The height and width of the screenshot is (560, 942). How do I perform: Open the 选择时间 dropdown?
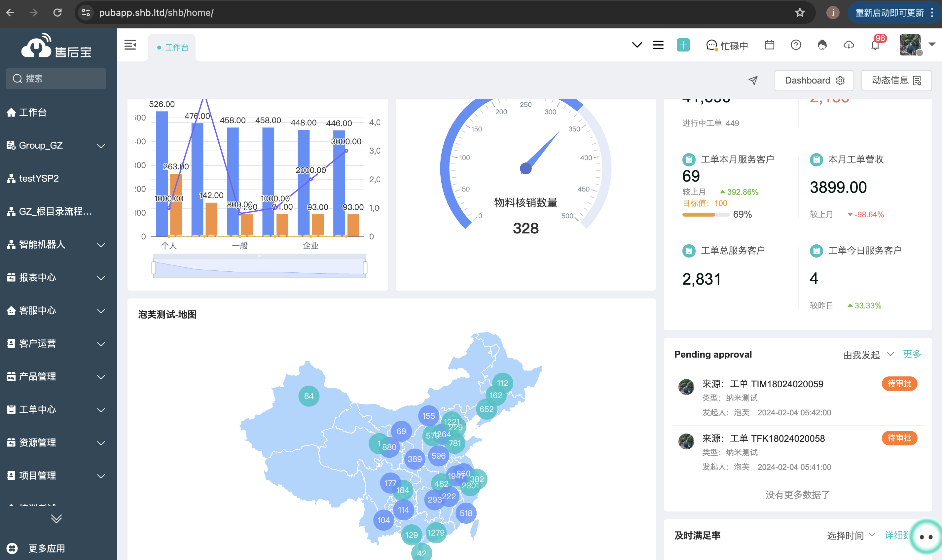851,536
